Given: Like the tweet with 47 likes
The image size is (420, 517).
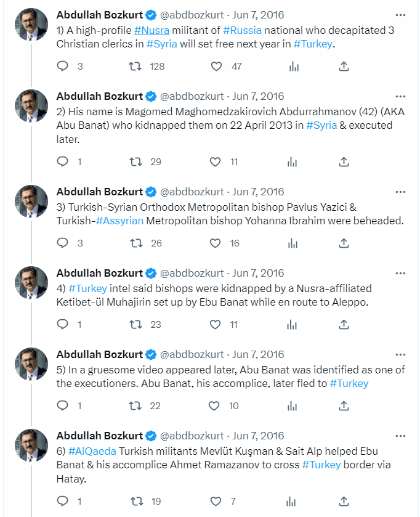Looking at the screenshot, I should (216, 66).
